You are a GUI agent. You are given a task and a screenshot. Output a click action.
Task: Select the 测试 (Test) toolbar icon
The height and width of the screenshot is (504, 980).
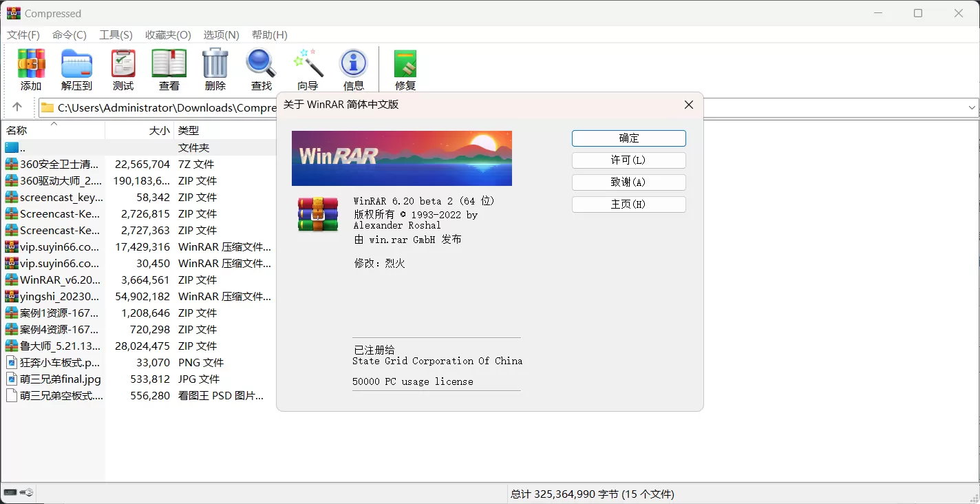point(122,69)
